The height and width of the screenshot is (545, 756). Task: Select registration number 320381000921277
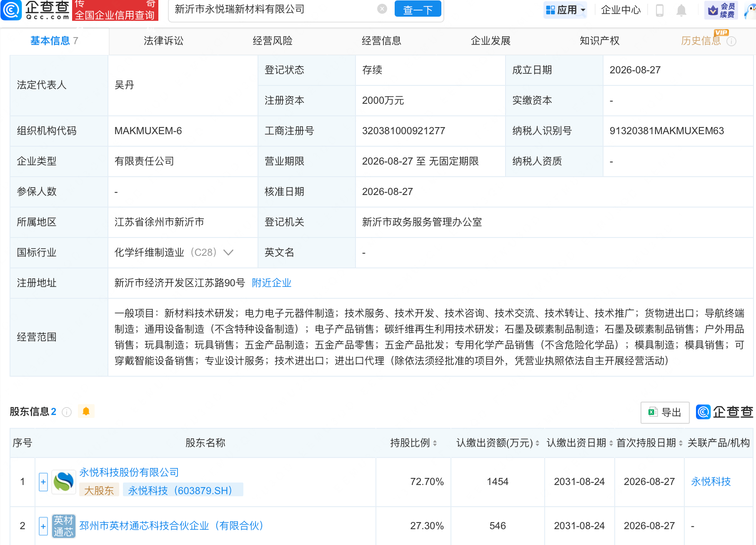(x=403, y=131)
